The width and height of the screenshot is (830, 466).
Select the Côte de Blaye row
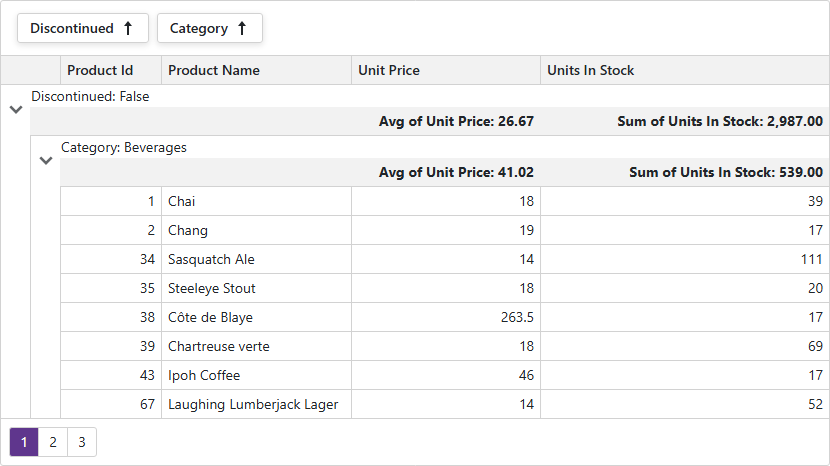[445, 317]
